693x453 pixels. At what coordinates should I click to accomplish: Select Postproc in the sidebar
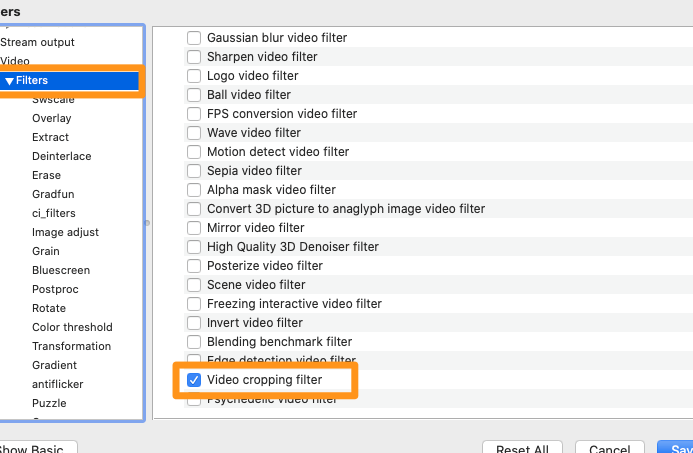(x=55, y=289)
